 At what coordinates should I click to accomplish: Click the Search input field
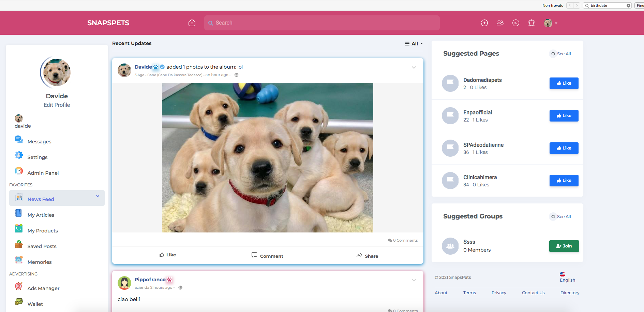(x=321, y=23)
